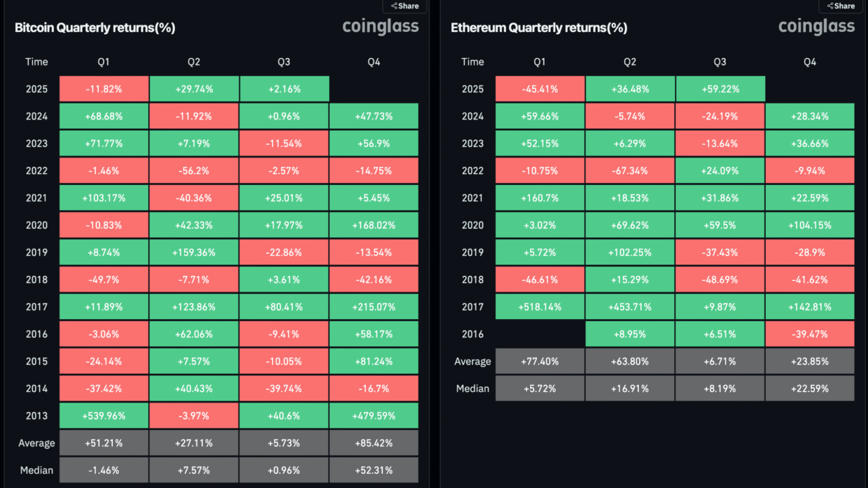
Task: Click Bitcoin 2022 Q2 red cell -56.2%
Action: (x=194, y=170)
